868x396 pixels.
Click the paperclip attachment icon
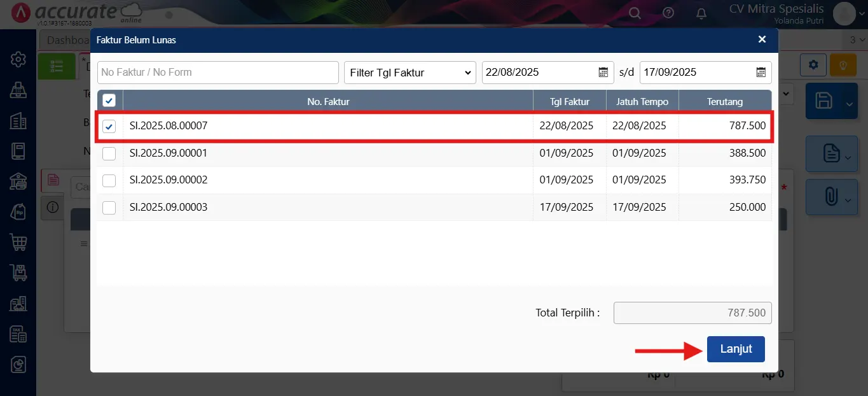point(830,197)
